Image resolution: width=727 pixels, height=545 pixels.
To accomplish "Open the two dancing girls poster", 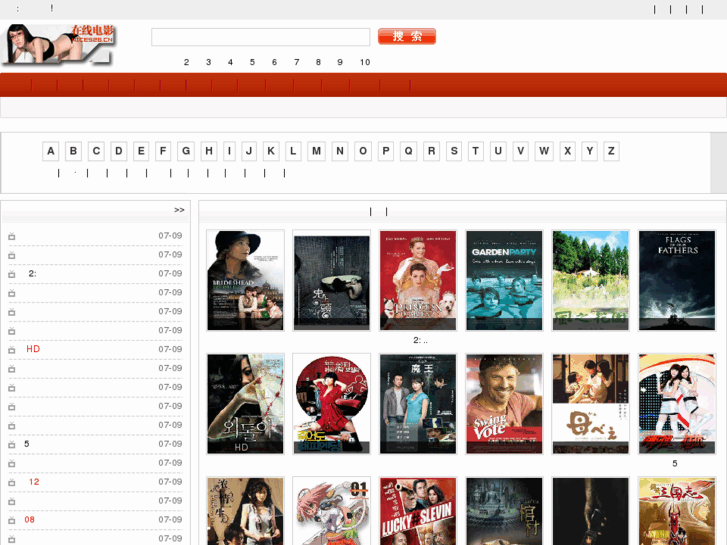I will (x=677, y=404).
